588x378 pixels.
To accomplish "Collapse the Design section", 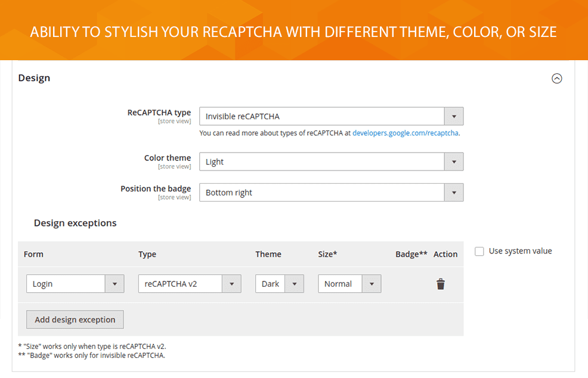I will coord(557,78).
